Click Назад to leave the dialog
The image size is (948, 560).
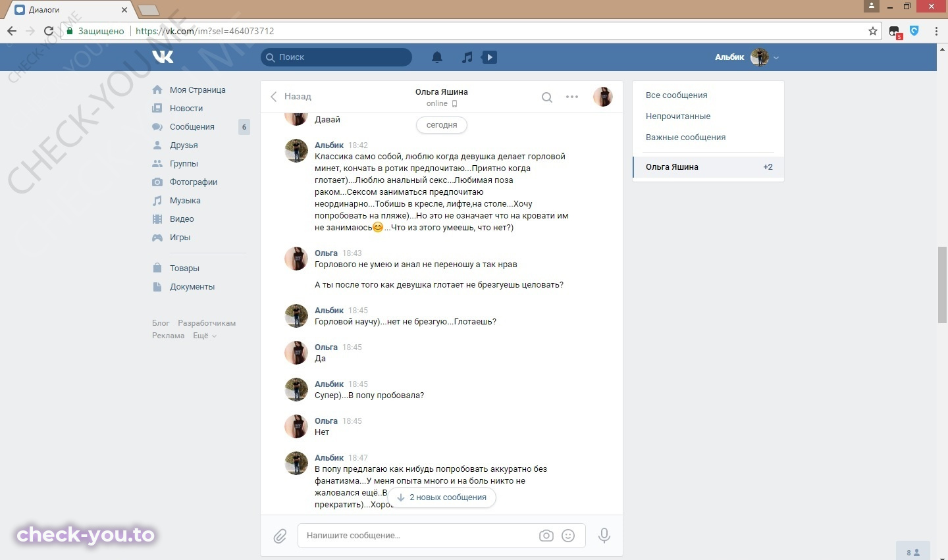(x=291, y=97)
